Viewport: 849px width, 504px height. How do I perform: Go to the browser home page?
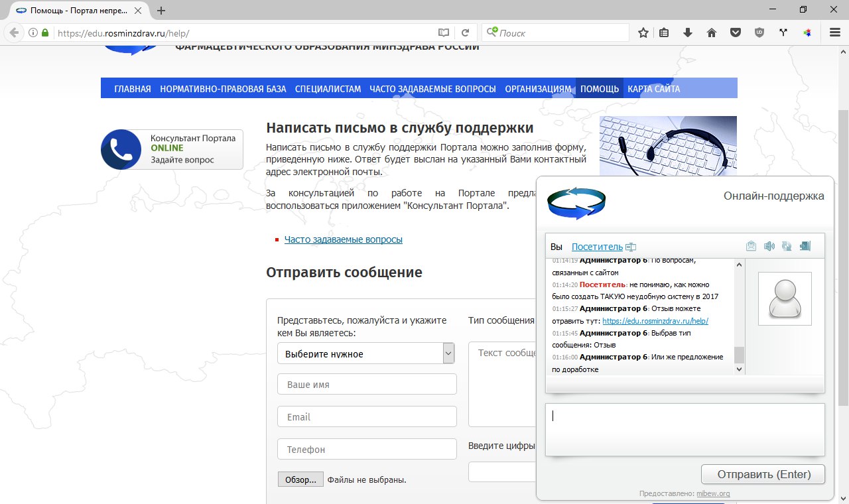tap(712, 32)
